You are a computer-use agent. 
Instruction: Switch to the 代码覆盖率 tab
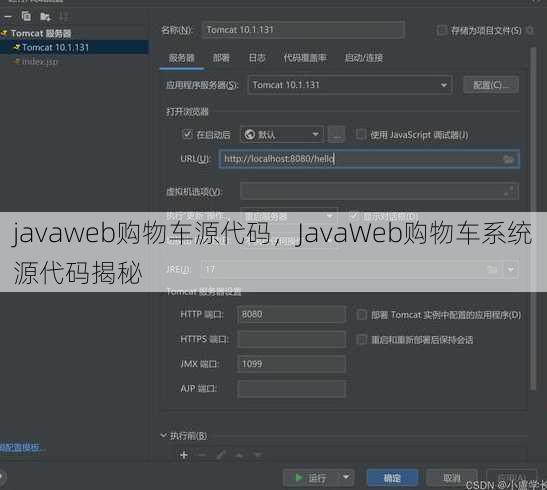305,58
